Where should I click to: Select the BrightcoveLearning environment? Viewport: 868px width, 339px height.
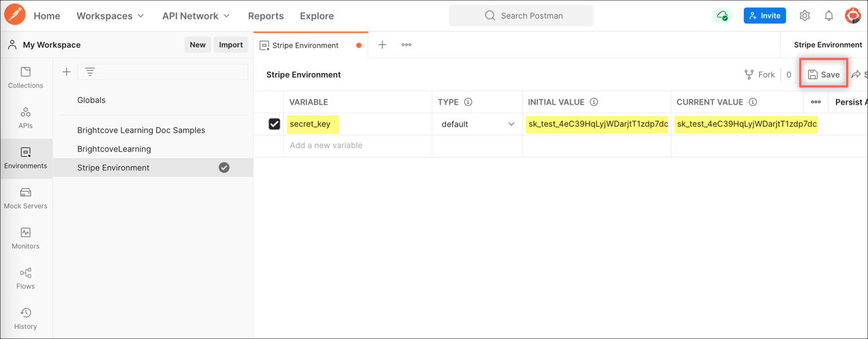(114, 149)
